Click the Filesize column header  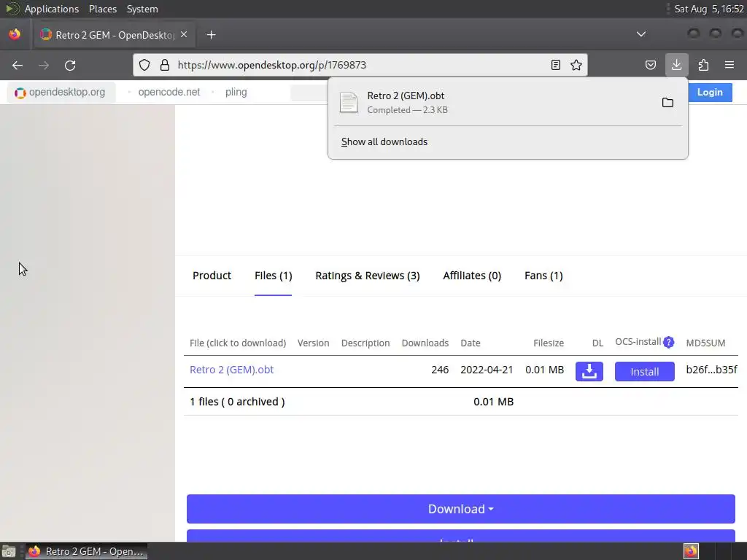549,343
